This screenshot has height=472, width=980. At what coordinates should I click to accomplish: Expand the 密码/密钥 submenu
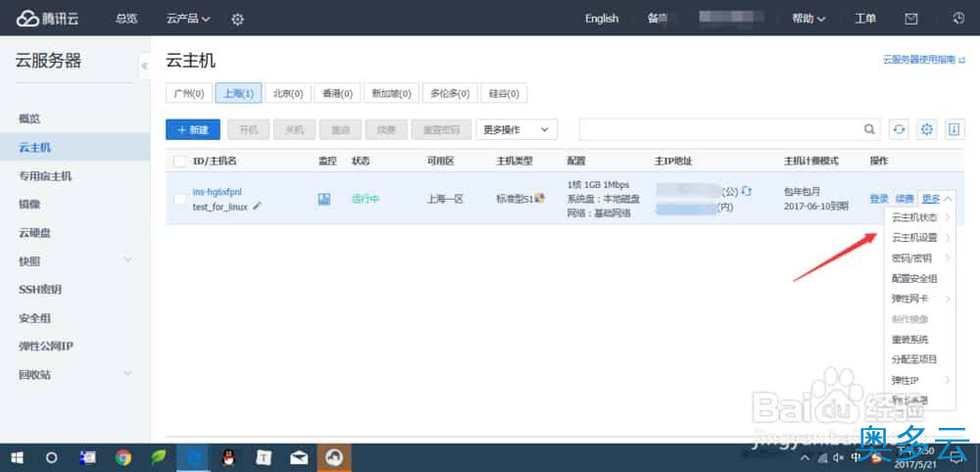[920, 258]
